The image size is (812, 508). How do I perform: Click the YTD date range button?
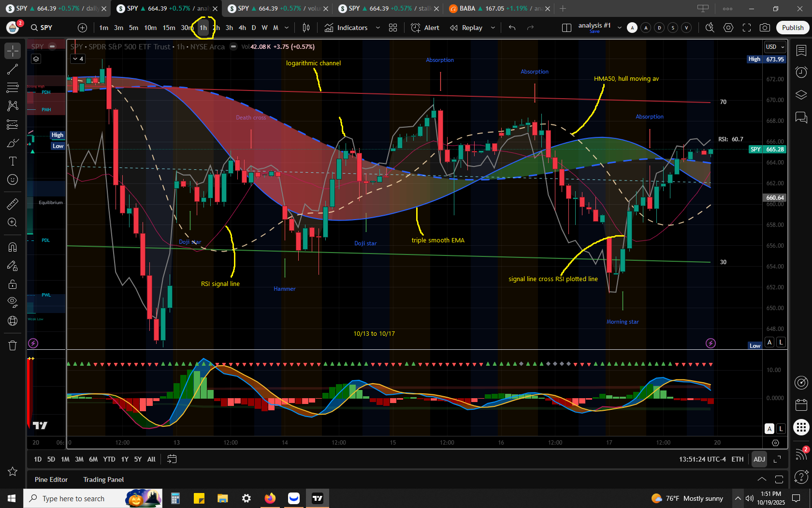[109, 459]
